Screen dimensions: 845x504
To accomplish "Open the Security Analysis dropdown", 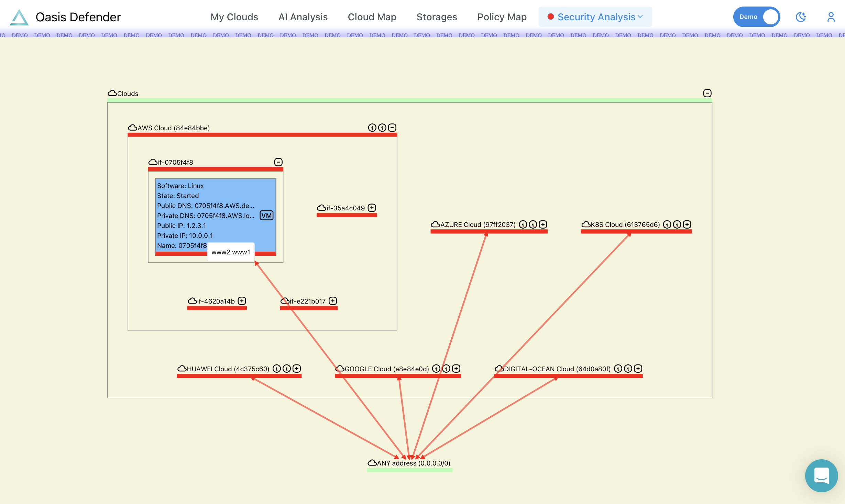I will [595, 17].
